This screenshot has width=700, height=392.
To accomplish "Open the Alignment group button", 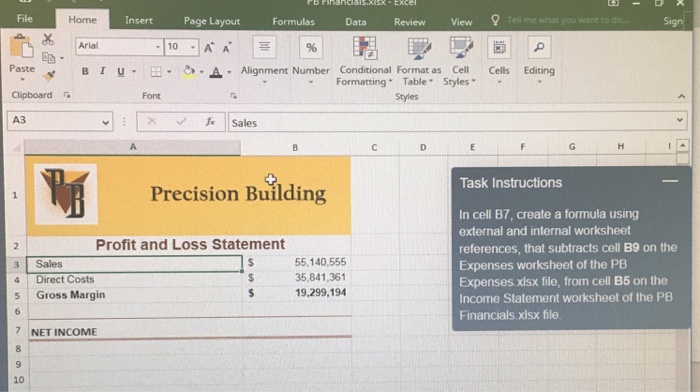I will 264,60.
